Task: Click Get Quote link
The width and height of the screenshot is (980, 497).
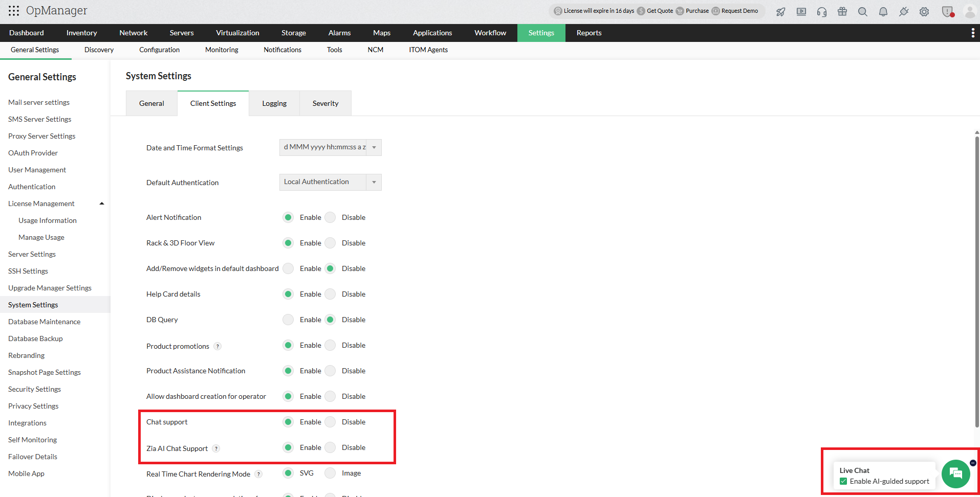Action: [x=660, y=11]
